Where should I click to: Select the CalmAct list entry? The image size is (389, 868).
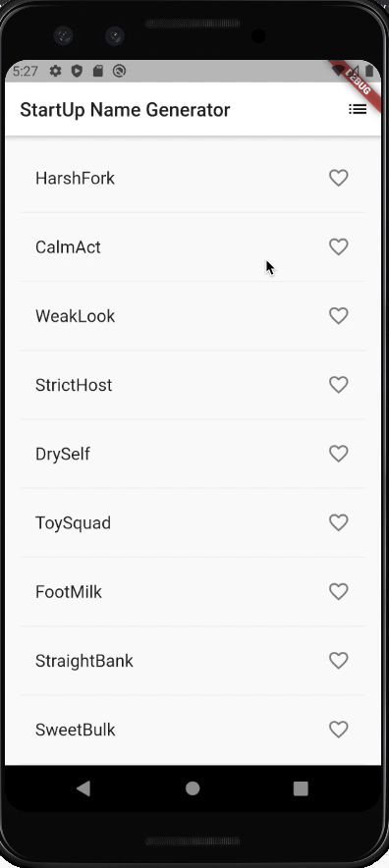(193, 246)
